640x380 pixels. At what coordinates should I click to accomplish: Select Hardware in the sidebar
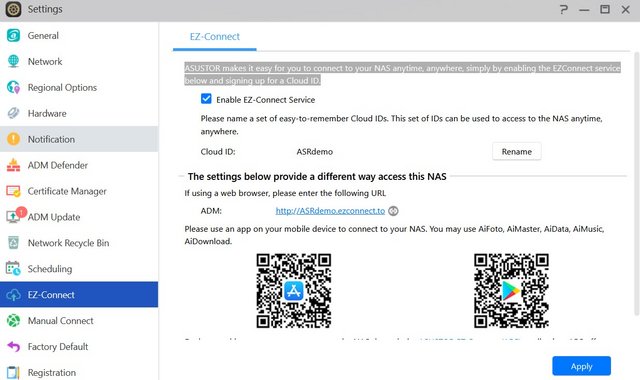point(79,113)
